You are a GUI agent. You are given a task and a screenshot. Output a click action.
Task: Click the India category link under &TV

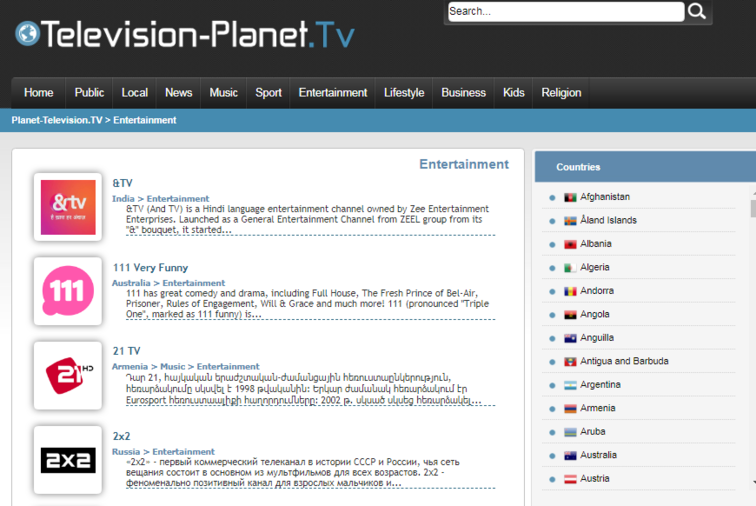click(x=123, y=199)
